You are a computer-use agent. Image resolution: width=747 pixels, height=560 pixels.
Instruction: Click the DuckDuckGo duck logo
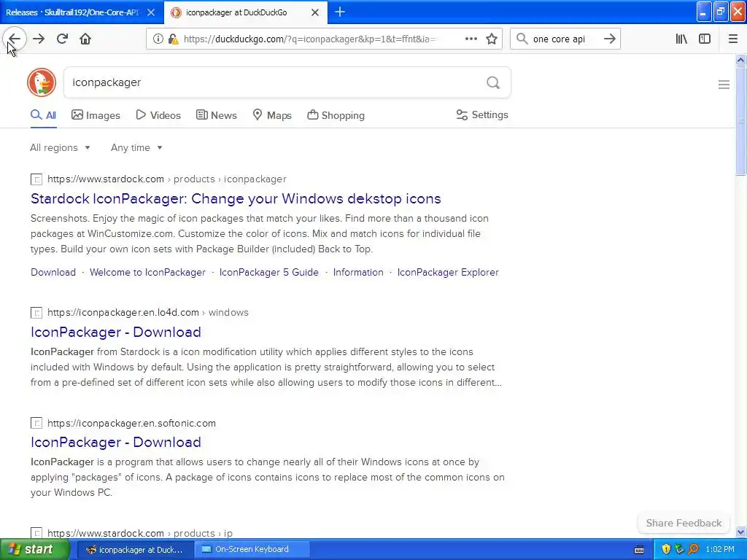(42, 82)
